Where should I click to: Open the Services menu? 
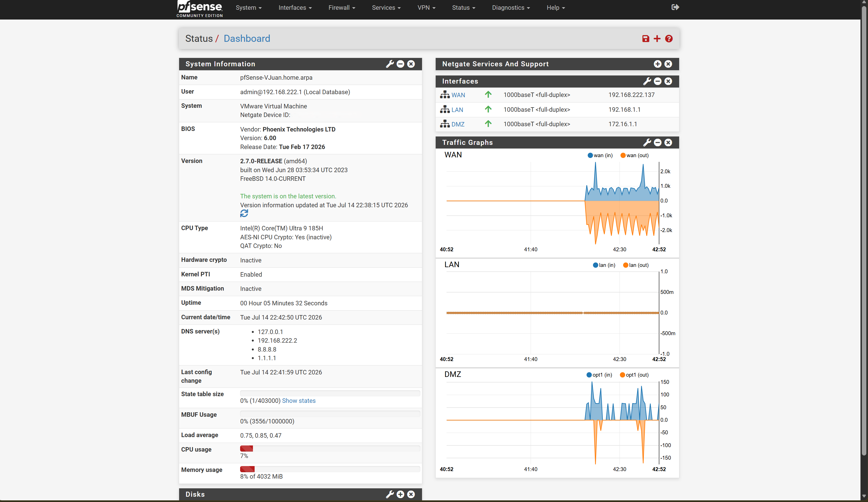(386, 8)
